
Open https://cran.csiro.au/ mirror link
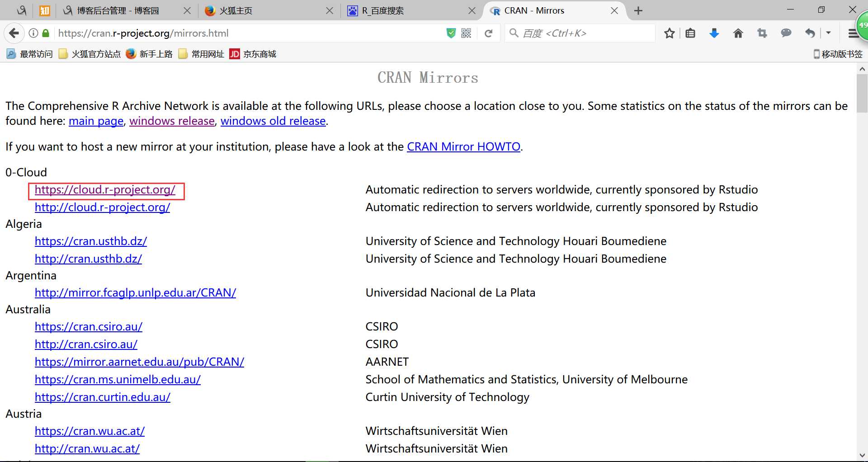[x=89, y=327]
